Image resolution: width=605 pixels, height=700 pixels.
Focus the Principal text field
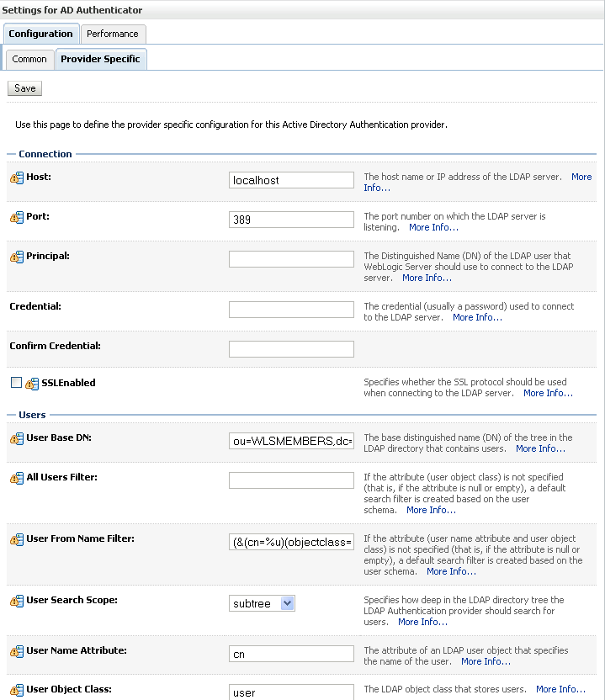(x=291, y=259)
